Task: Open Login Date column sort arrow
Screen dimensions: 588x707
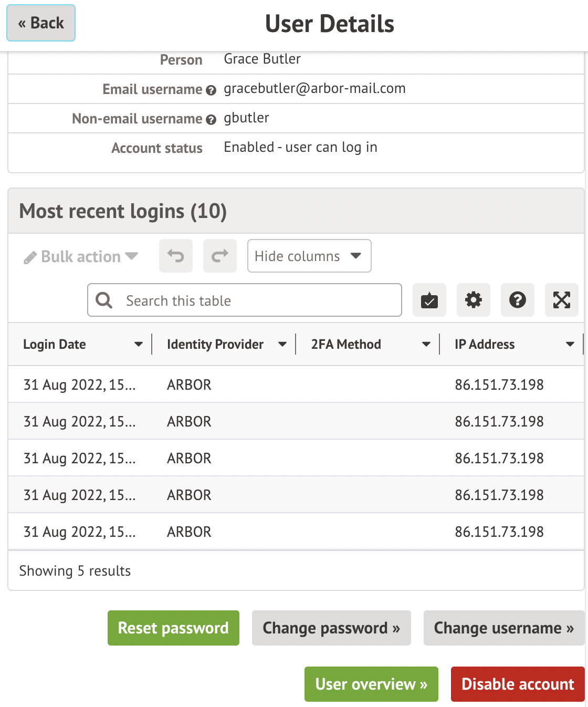Action: pyautogui.click(x=139, y=345)
